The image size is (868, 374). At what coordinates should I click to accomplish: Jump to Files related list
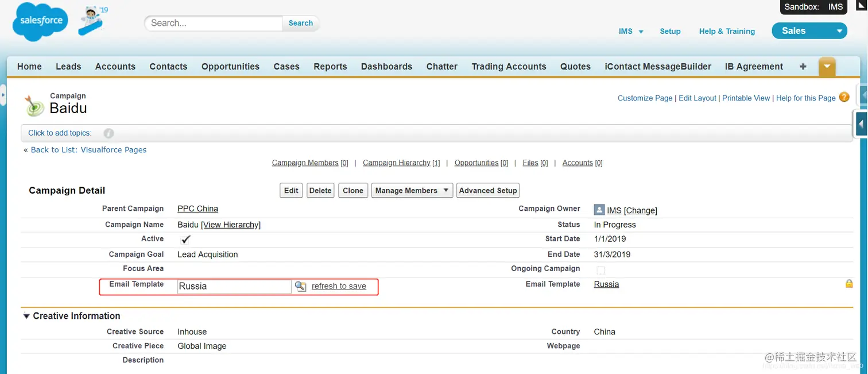click(x=535, y=163)
